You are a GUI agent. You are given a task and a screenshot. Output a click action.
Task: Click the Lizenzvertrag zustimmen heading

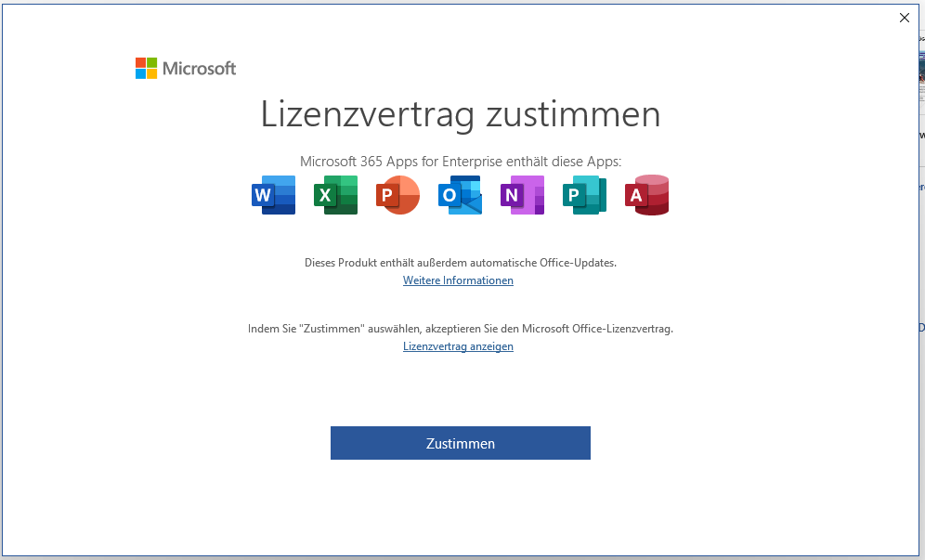click(x=460, y=114)
